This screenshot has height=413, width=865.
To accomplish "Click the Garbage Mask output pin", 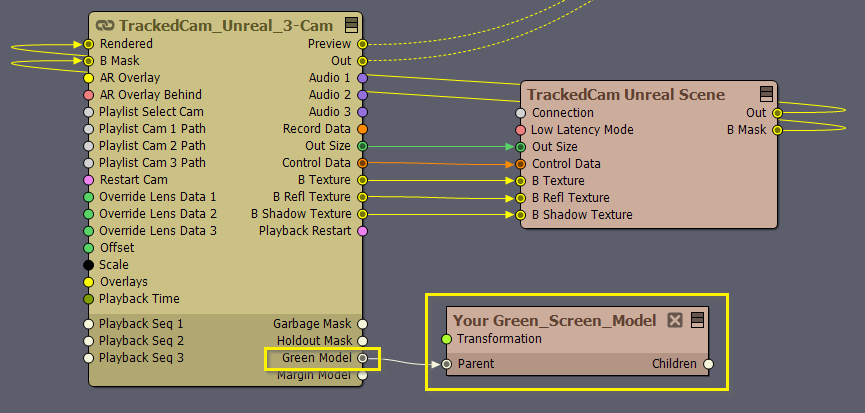I will click(363, 324).
